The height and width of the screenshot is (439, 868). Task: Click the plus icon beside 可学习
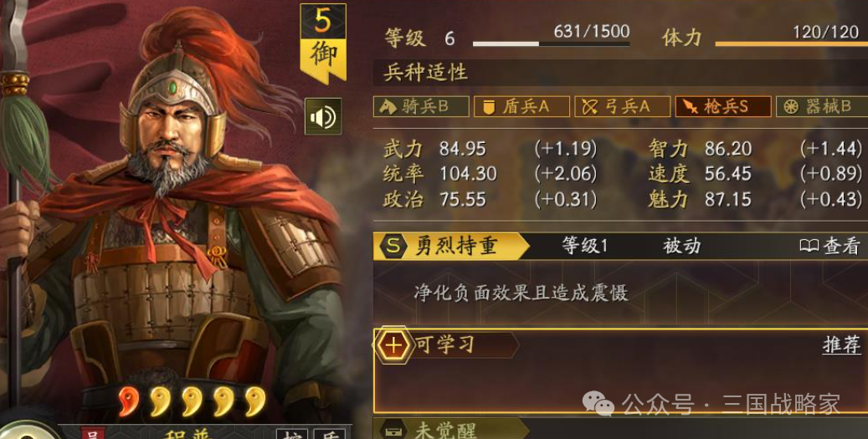393,345
